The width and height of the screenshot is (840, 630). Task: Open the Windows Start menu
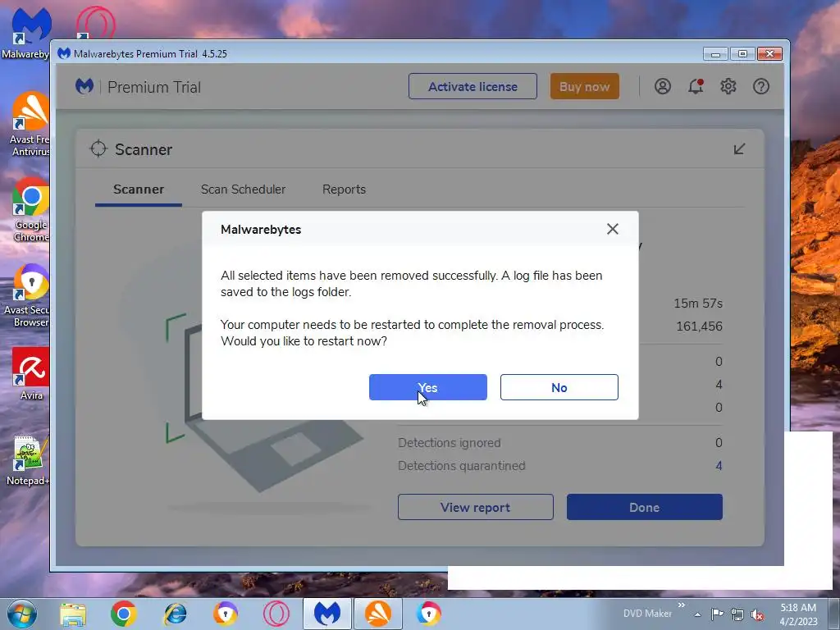tap(21, 614)
